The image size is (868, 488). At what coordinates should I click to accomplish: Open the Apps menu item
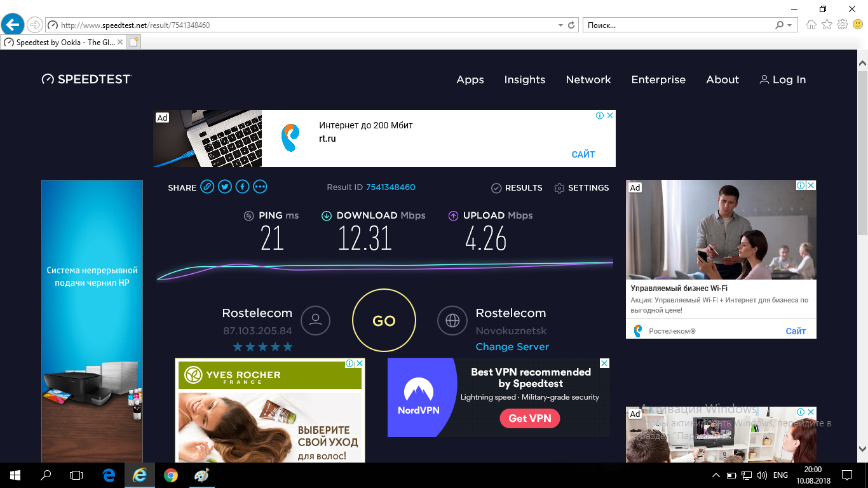point(470,79)
